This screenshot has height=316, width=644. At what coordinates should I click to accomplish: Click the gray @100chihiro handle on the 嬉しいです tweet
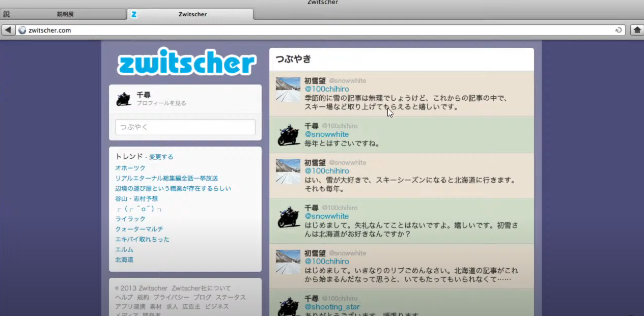point(340,208)
